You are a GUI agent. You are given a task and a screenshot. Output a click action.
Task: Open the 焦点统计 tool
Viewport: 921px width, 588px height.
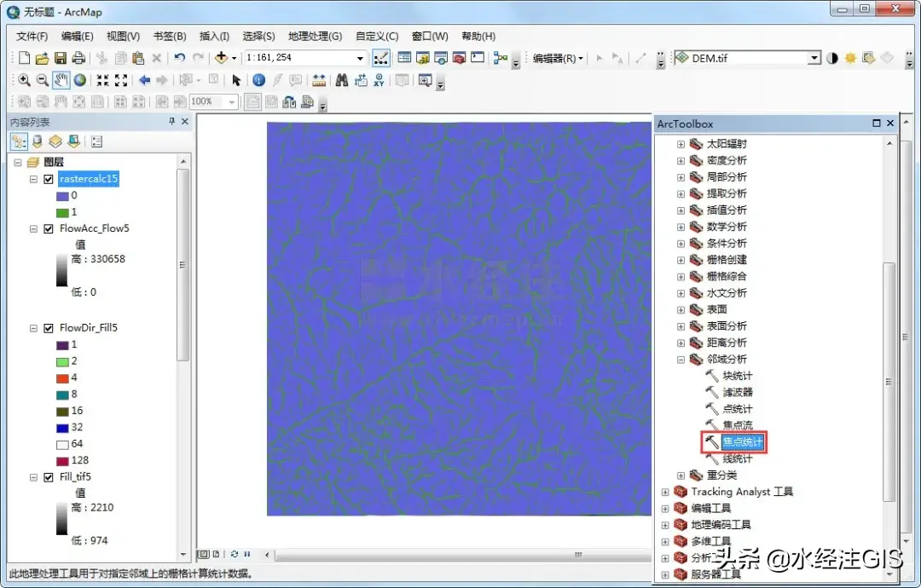[x=743, y=442]
